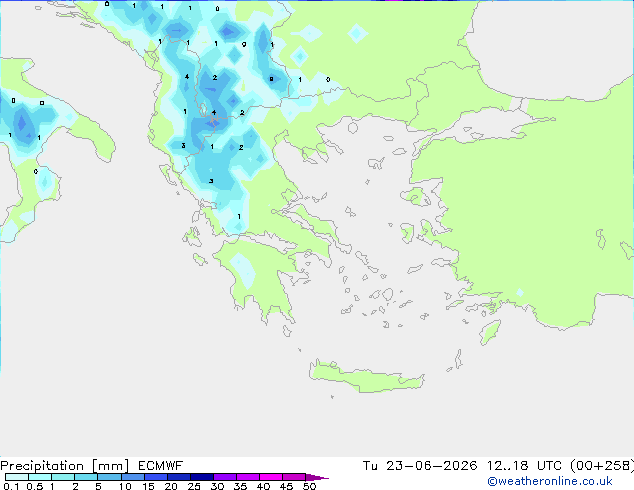Click the legend value '0.1'
This screenshot has height=490, width=634.
(x=11, y=486)
